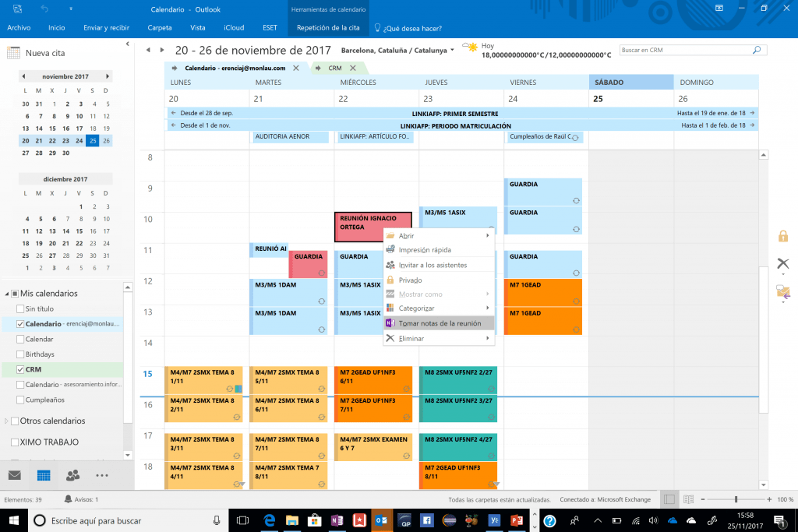Toggle the Sin título calendar checkbox

click(20, 308)
